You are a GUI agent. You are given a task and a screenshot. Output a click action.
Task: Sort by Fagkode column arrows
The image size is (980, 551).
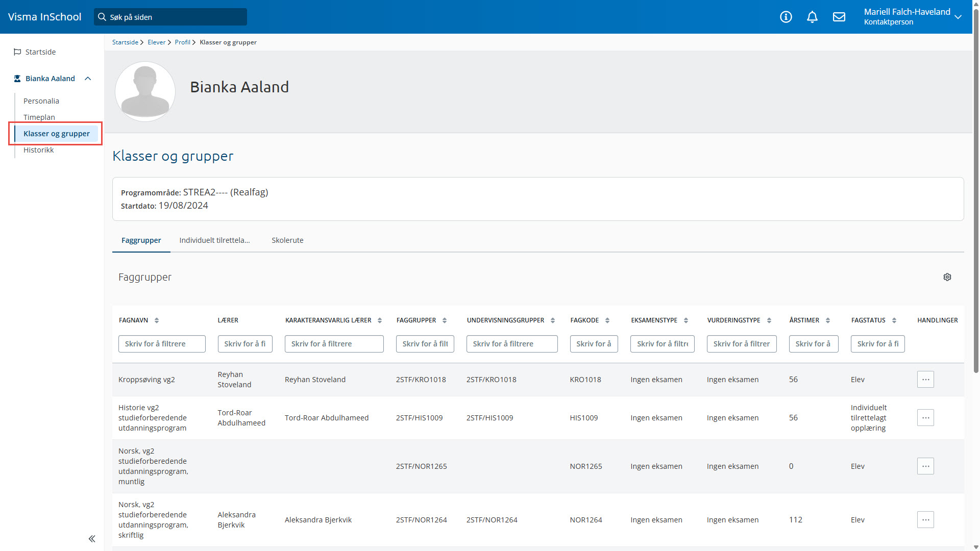(x=607, y=320)
